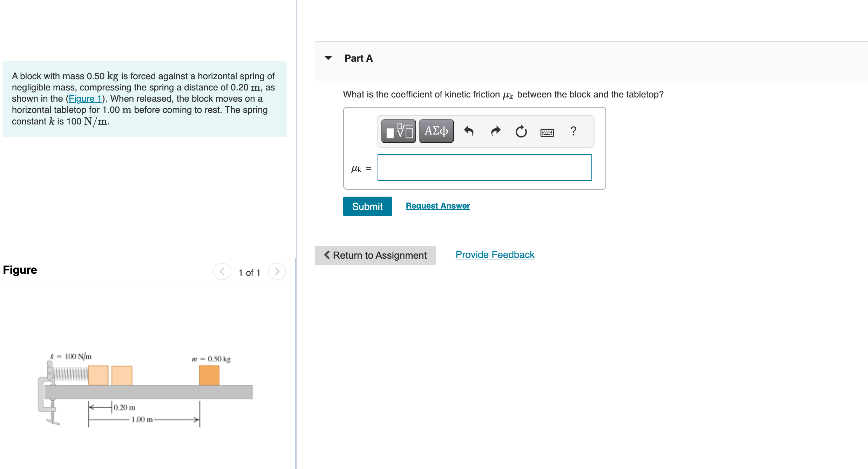
Task: Open the Figure 1 link in the problem text
Action: tap(85, 98)
